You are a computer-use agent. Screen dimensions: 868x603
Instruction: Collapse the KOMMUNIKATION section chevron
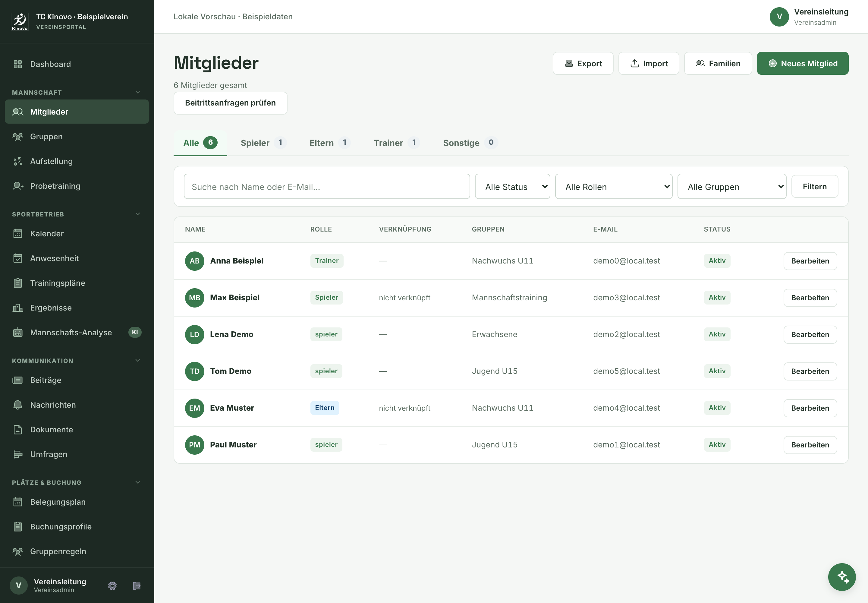pyautogui.click(x=138, y=360)
